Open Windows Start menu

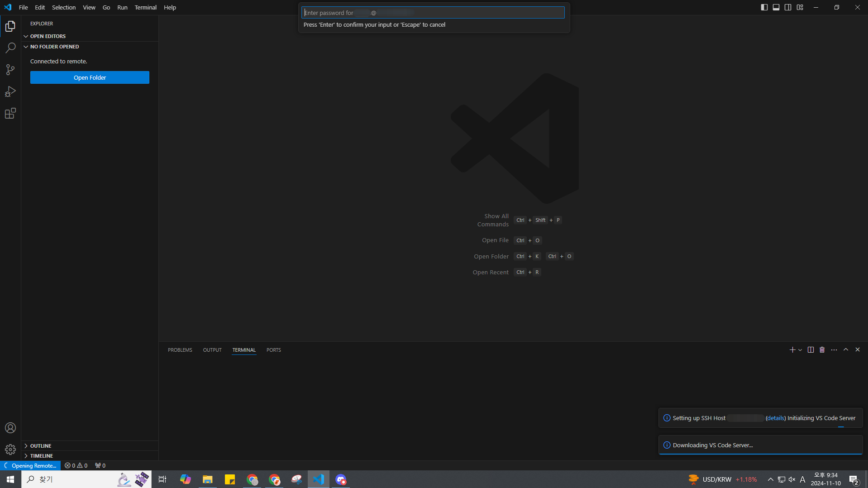(x=10, y=479)
